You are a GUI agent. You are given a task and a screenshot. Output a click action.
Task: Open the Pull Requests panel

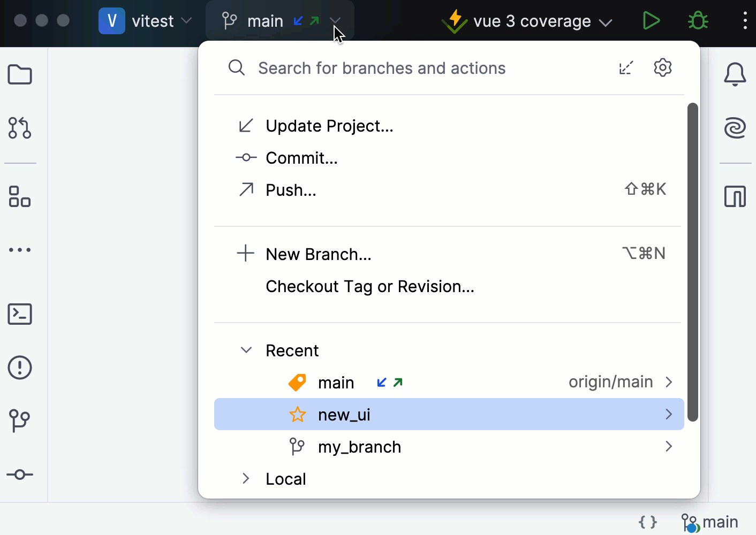pyautogui.click(x=20, y=128)
